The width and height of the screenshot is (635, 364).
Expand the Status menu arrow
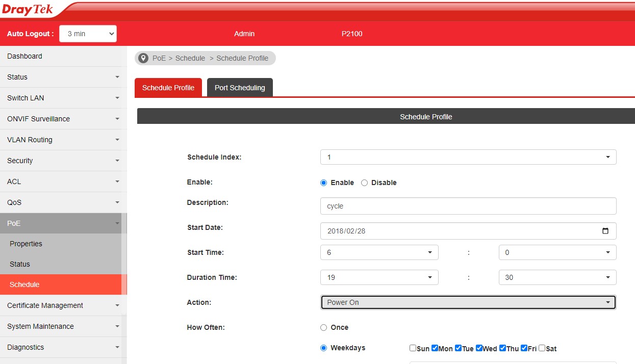(x=117, y=77)
